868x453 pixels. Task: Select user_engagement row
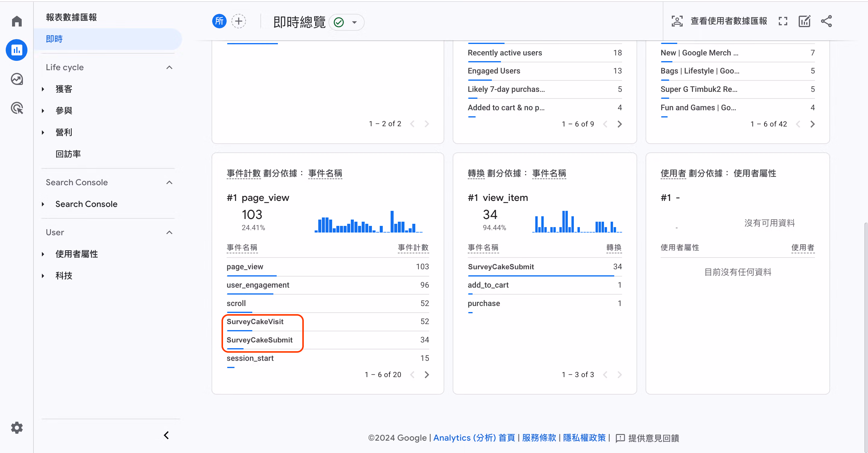[x=328, y=285]
